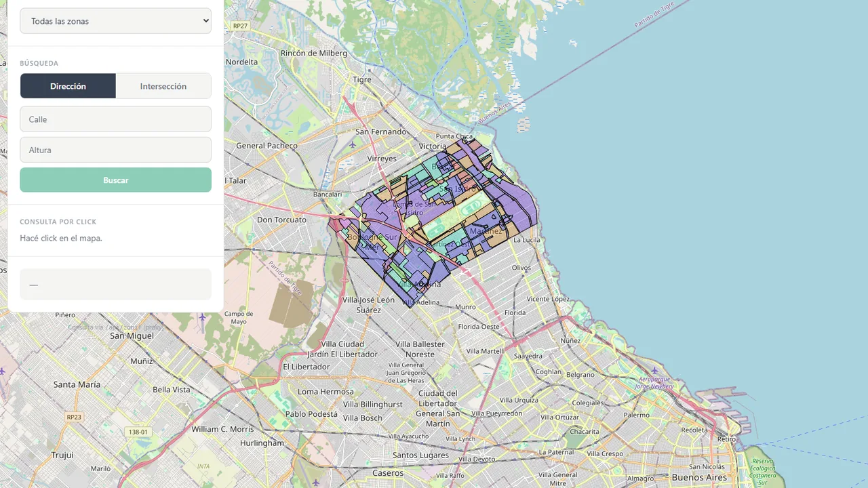Viewport: 868px width, 488px height.
Task: Click the "San Miguel" map label
Action: 132,335
